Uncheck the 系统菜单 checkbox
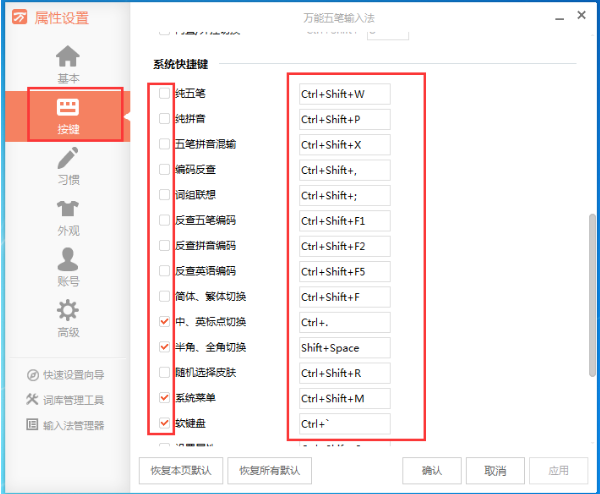The image size is (600, 494). click(x=164, y=398)
